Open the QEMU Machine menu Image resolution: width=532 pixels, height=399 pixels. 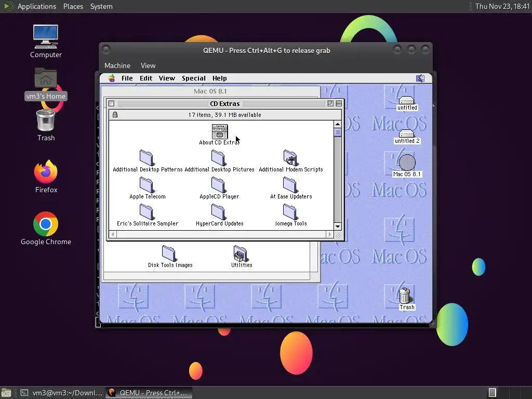(x=117, y=65)
